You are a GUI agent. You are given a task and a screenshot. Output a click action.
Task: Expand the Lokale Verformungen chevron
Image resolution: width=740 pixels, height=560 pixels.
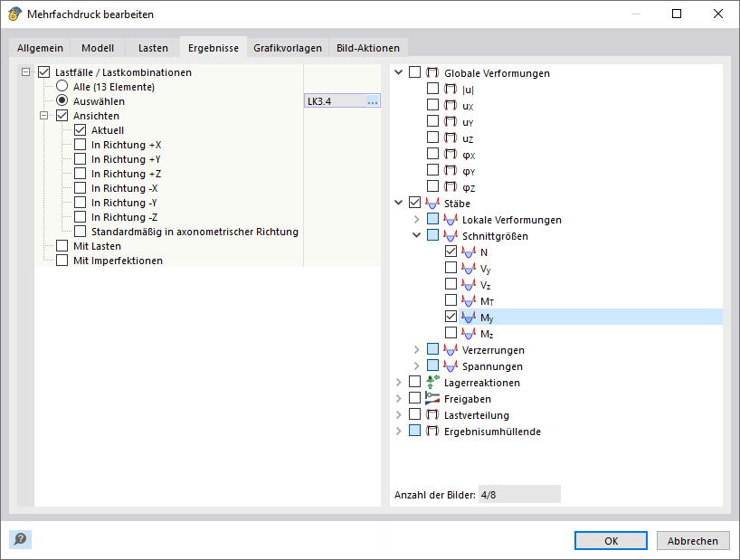pos(417,219)
